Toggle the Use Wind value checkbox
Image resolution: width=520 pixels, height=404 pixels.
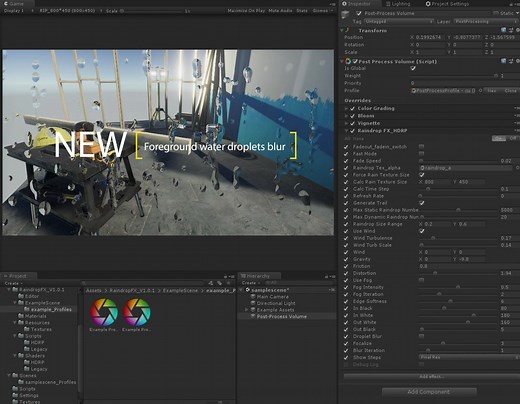[x=422, y=231]
